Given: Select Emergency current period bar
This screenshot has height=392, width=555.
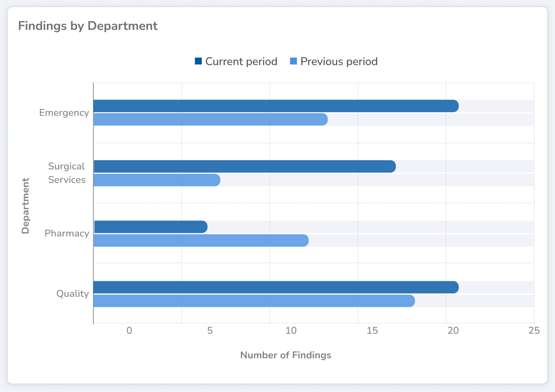Looking at the screenshot, I should pos(276,106).
